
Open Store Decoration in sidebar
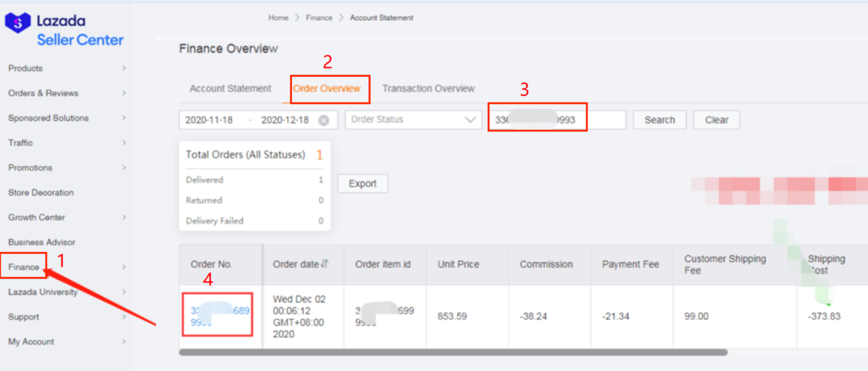41,193
